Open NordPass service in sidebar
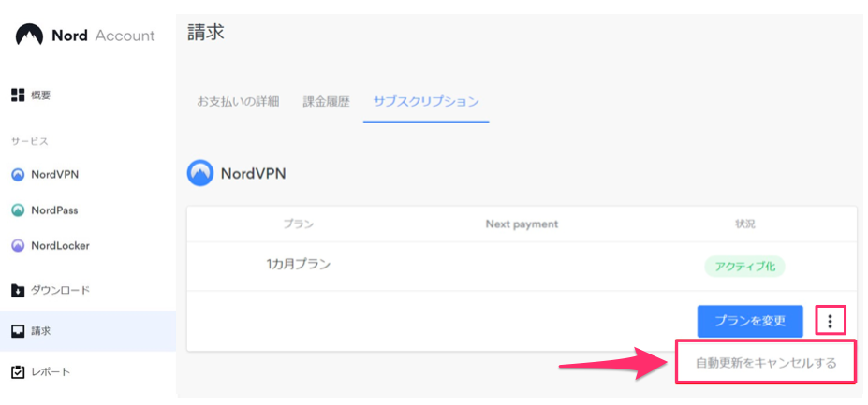 tap(54, 210)
